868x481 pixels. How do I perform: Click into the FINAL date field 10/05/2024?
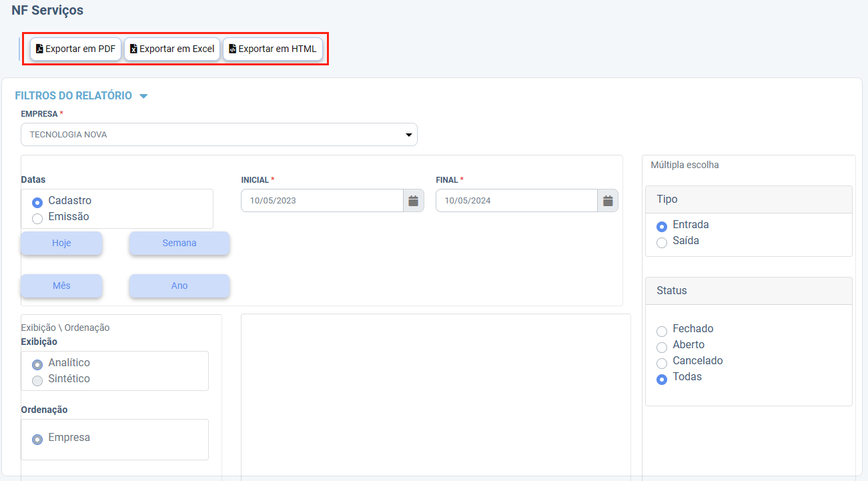517,200
